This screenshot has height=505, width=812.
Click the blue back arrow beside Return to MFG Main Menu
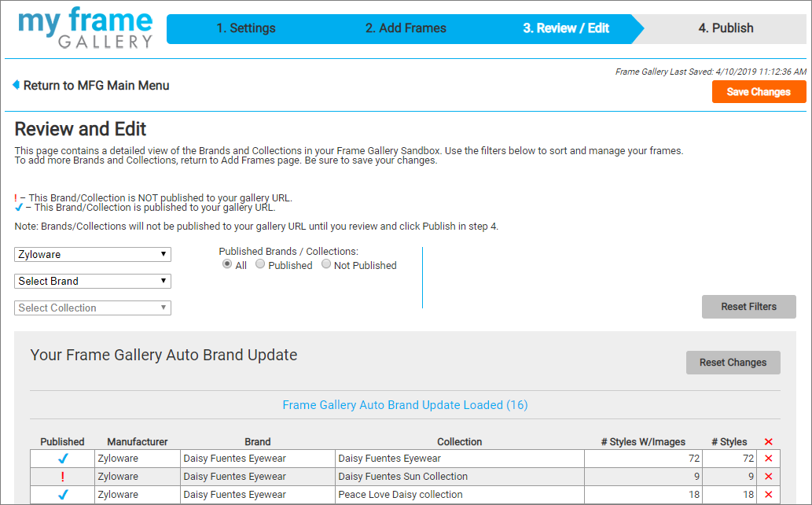coord(16,84)
